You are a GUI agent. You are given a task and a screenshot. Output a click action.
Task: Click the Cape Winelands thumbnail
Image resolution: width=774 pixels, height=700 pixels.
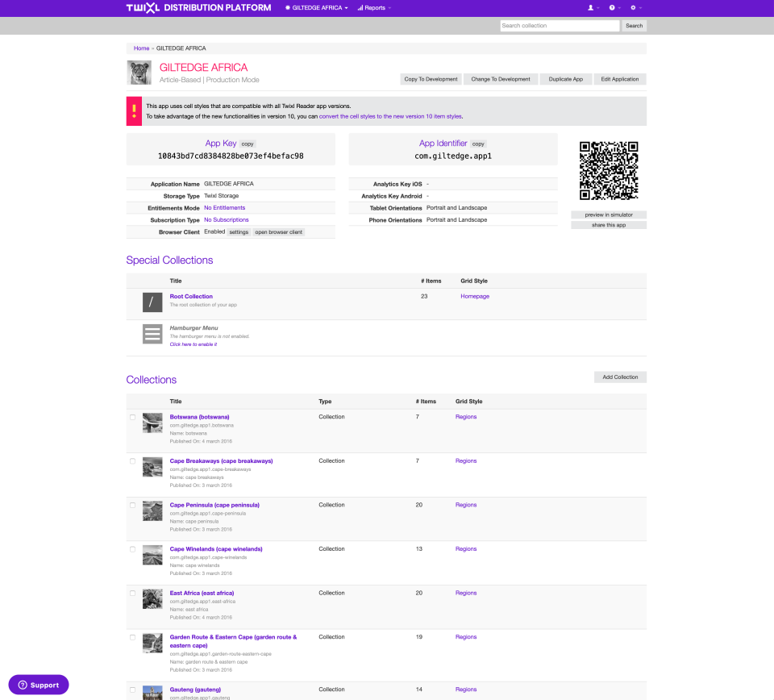[x=152, y=555]
